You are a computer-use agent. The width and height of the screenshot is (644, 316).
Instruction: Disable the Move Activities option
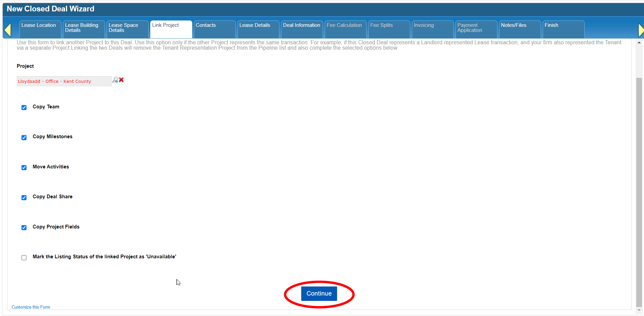tap(24, 168)
